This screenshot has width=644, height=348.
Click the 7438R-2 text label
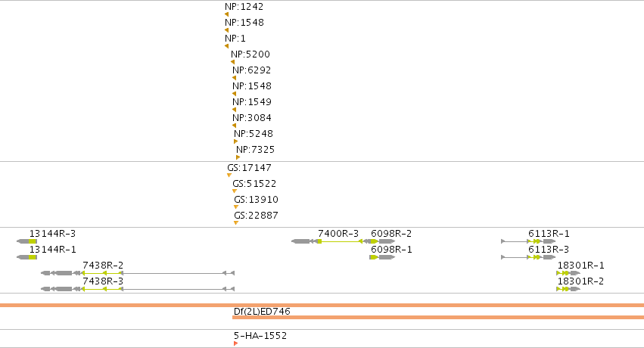(x=103, y=266)
